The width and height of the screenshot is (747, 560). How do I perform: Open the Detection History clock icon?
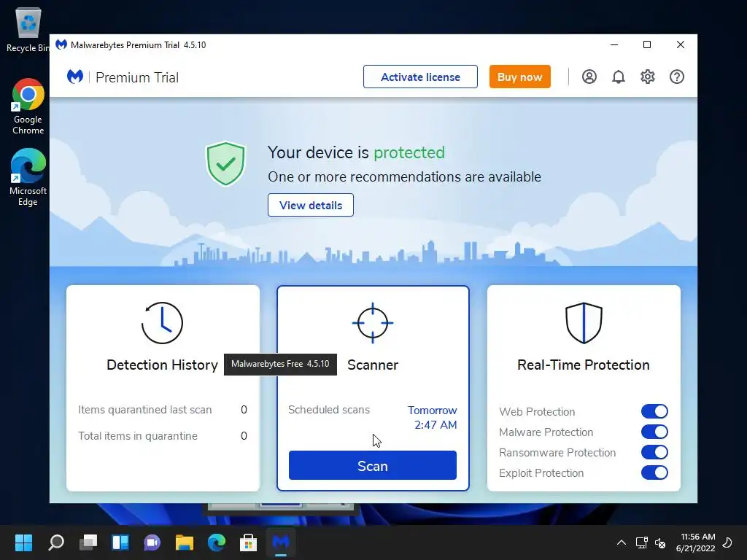click(x=162, y=323)
